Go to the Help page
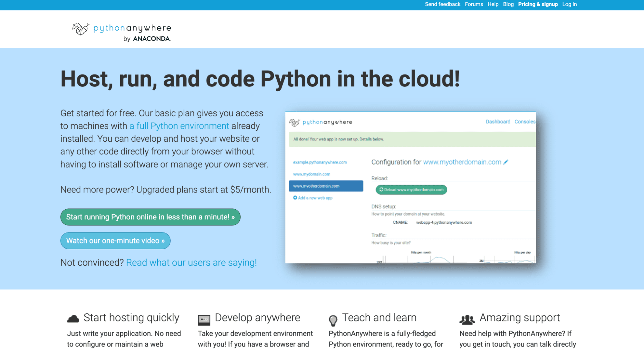 pos(493,4)
